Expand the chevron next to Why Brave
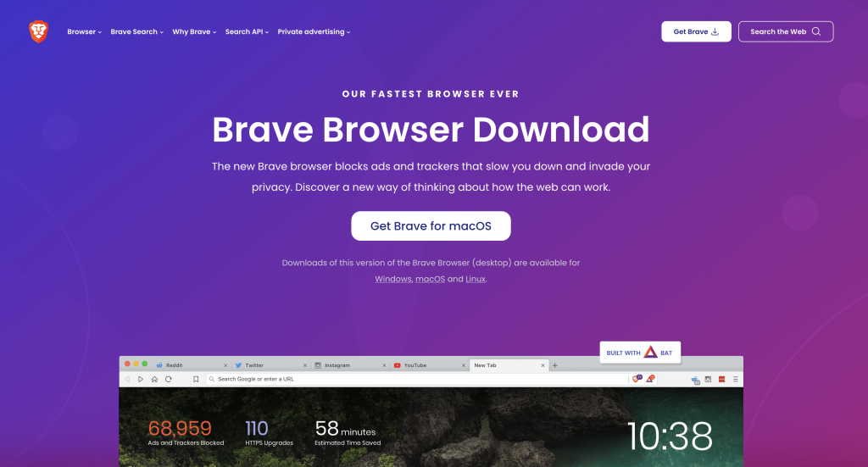The width and height of the screenshot is (868, 467). click(214, 32)
